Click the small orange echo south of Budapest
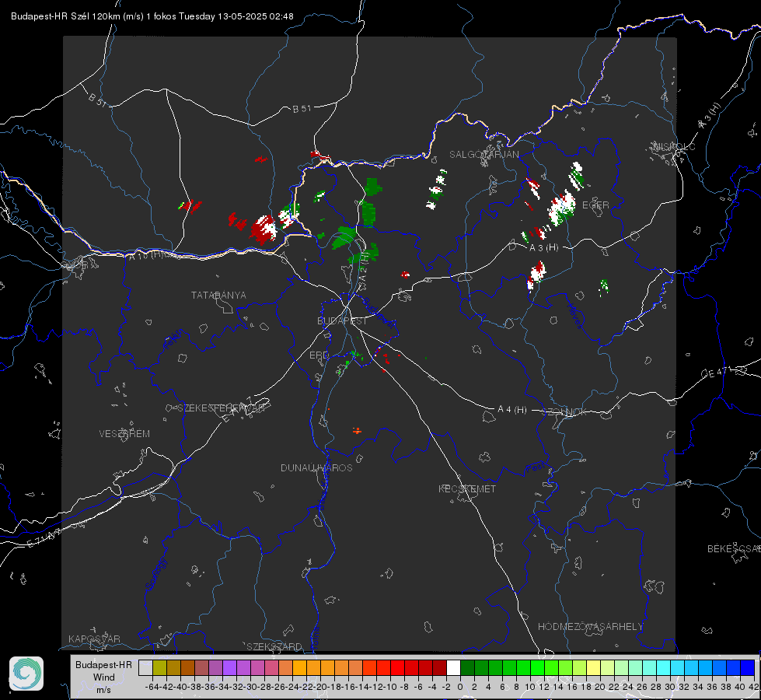761x700 pixels. coord(357,430)
